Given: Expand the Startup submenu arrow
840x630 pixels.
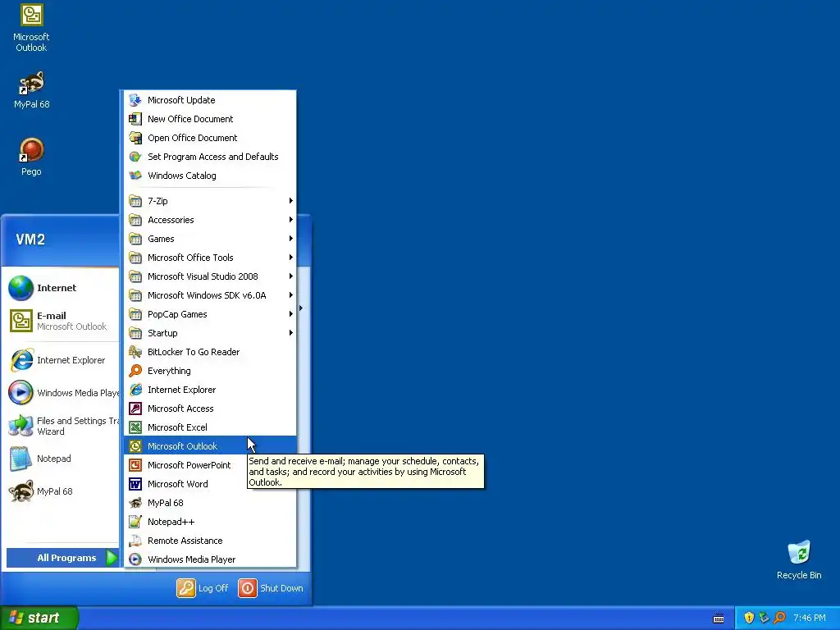Looking at the screenshot, I should (x=291, y=333).
